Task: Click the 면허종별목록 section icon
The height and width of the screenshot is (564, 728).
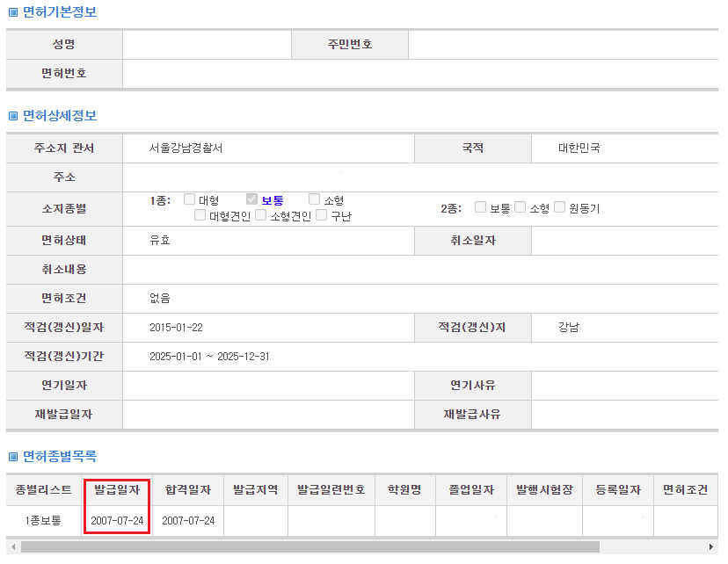Action: (x=13, y=457)
